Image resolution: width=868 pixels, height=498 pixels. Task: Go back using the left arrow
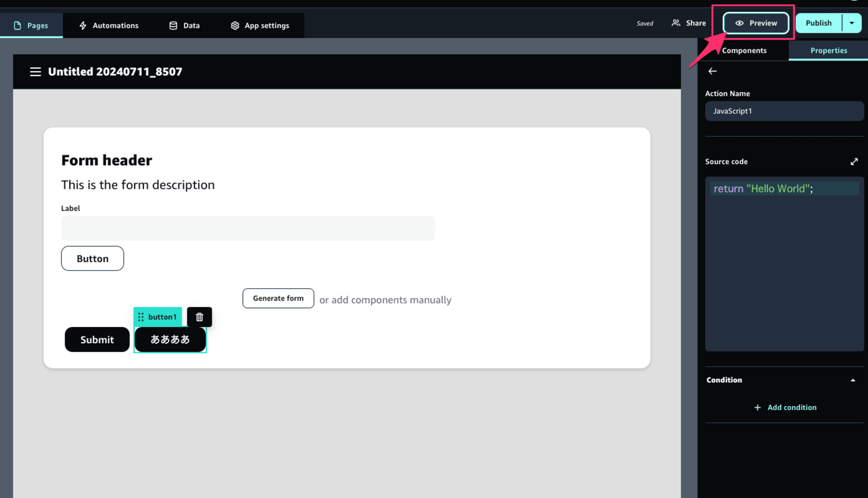tap(712, 71)
